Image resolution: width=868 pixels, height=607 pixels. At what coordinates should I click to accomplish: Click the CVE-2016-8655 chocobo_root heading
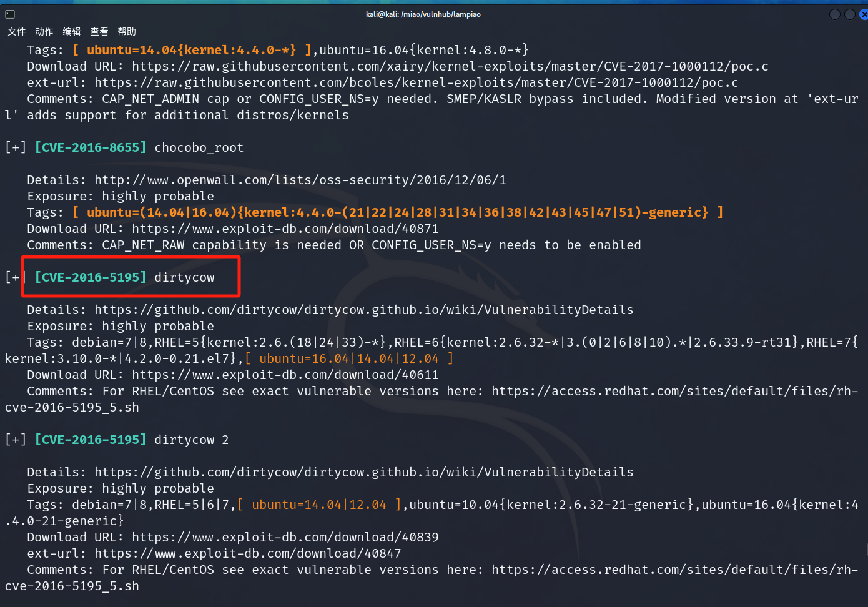[139, 148]
